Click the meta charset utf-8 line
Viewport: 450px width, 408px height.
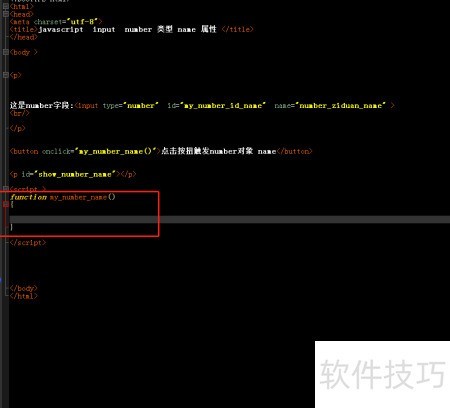[56, 22]
